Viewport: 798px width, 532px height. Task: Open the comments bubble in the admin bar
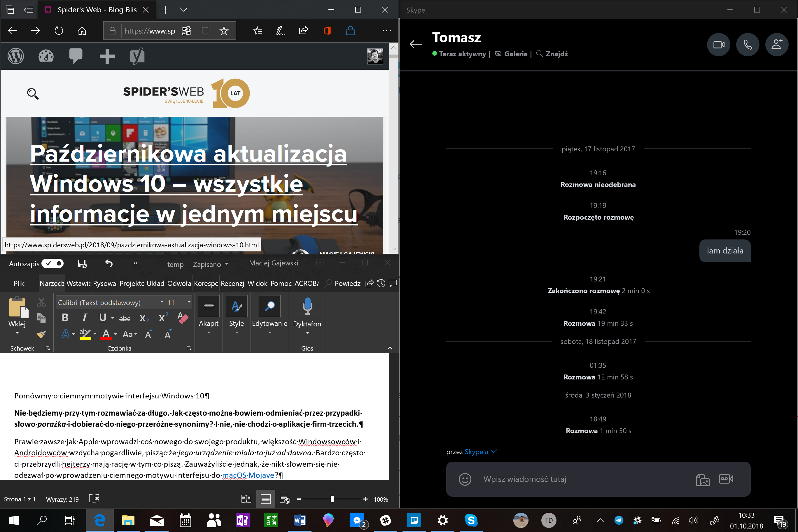point(76,56)
